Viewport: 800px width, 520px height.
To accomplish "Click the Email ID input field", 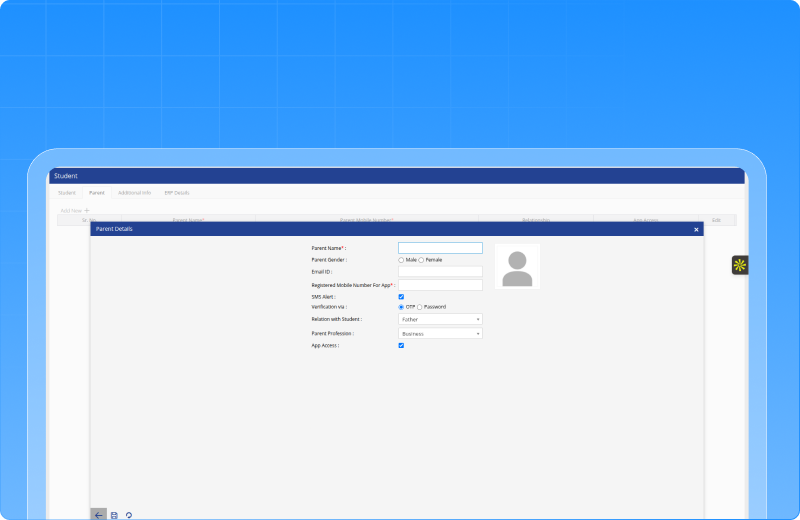I will tap(440, 271).
